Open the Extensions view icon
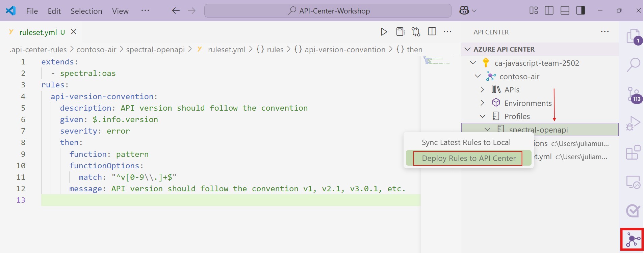 (633, 152)
